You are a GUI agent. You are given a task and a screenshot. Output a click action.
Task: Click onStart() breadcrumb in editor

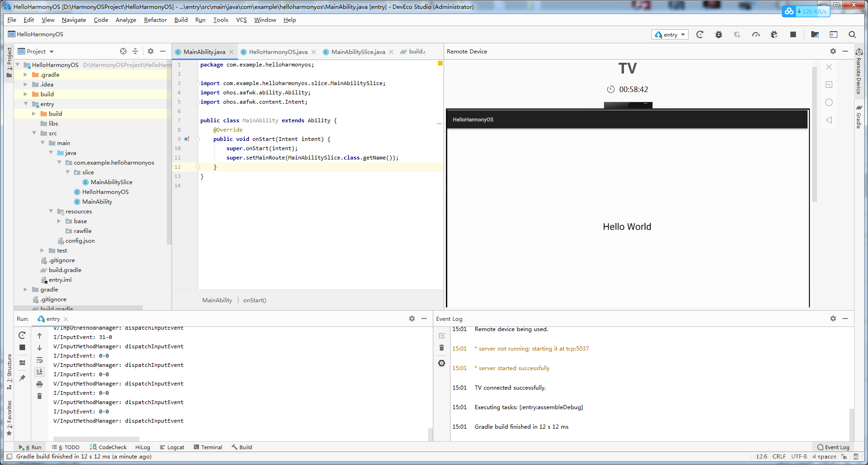click(x=255, y=300)
